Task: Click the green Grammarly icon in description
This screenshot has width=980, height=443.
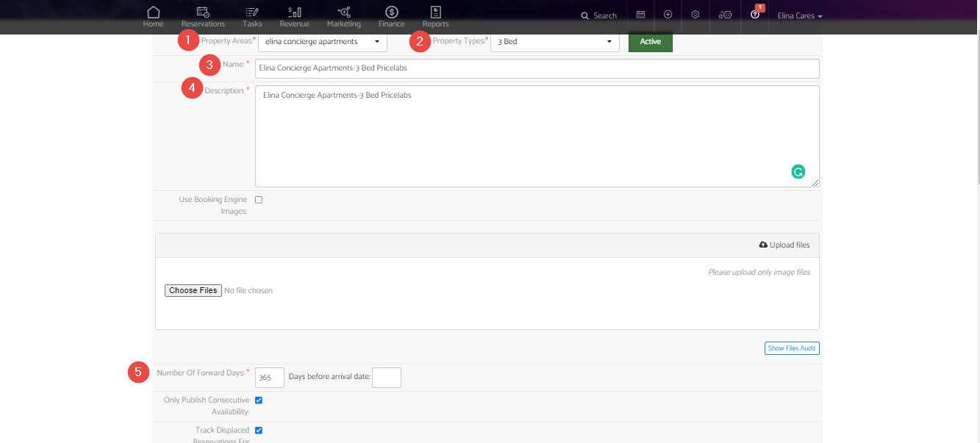Action: coord(798,172)
